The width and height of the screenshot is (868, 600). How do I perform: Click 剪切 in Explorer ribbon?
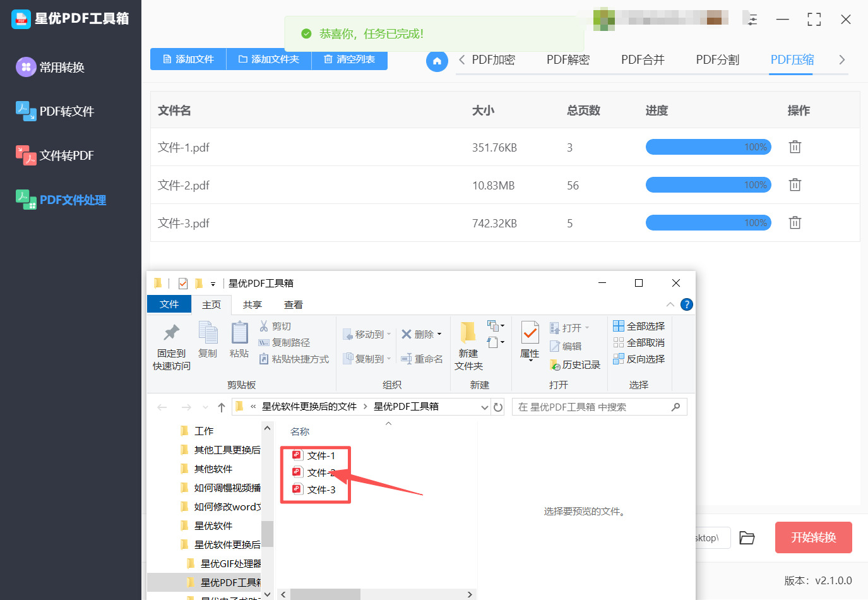[x=275, y=326]
